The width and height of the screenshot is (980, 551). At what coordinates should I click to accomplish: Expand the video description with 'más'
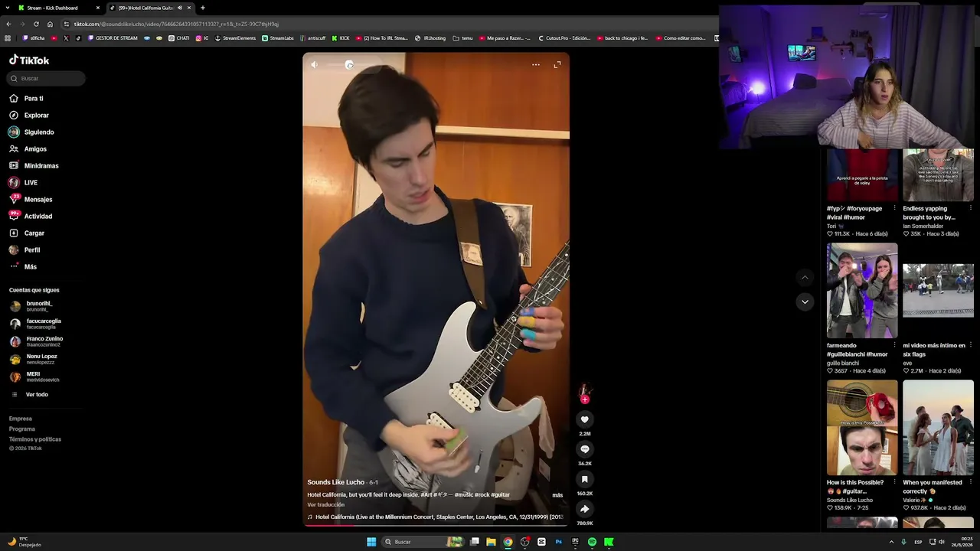click(x=557, y=495)
